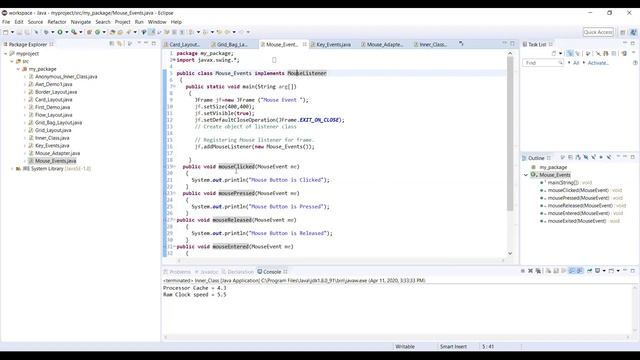Collapse the src folder node

(x=12, y=61)
